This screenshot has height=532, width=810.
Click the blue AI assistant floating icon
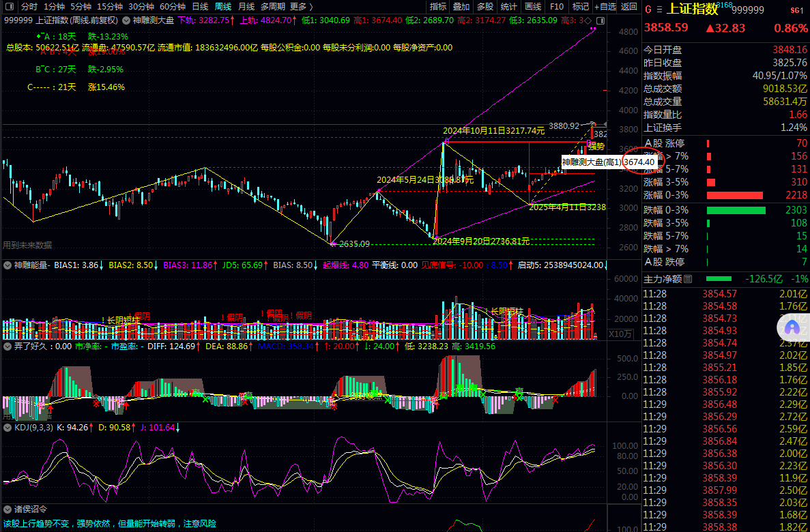[792, 327]
